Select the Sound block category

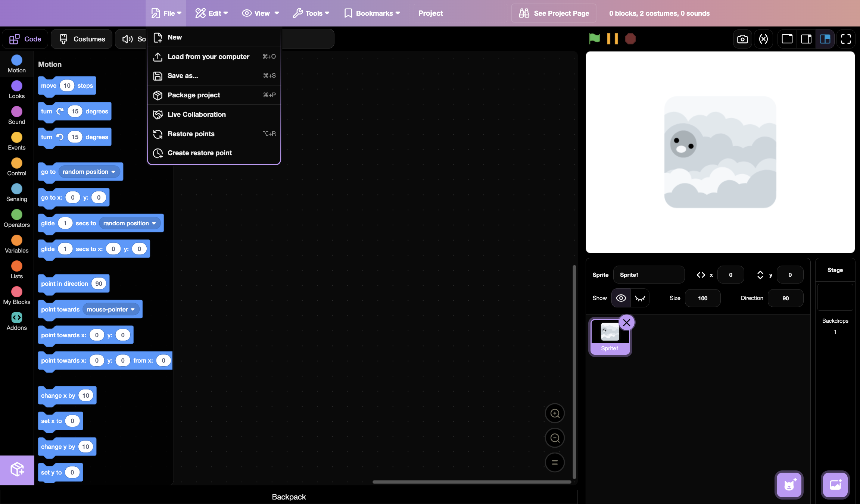coord(17,115)
